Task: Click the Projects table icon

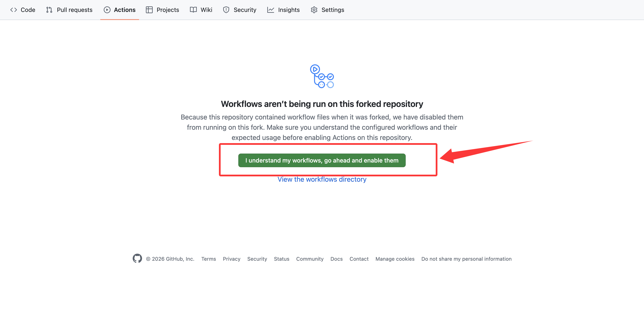Action: pyautogui.click(x=149, y=10)
